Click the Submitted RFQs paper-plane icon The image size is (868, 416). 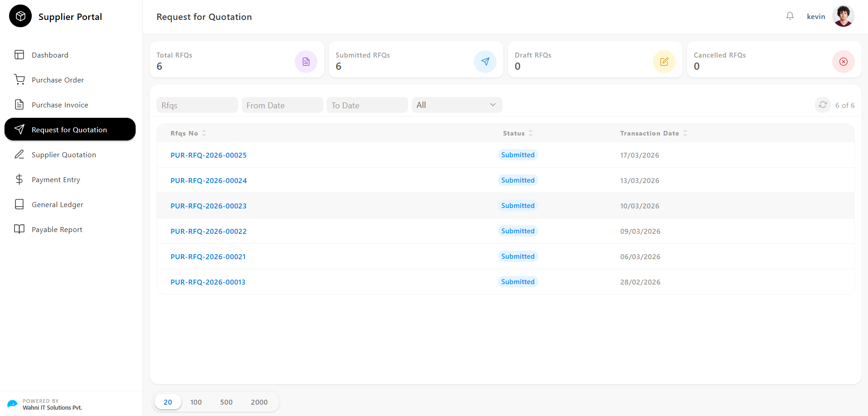coord(485,62)
